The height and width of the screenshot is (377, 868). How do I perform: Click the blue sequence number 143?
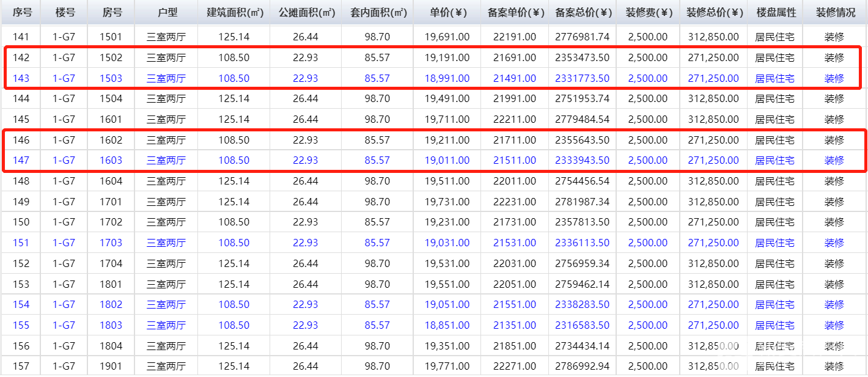click(x=21, y=78)
